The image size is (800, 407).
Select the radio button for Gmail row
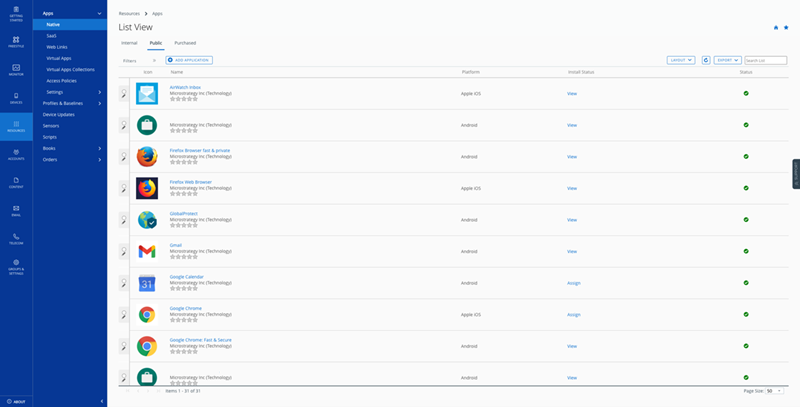(x=122, y=247)
